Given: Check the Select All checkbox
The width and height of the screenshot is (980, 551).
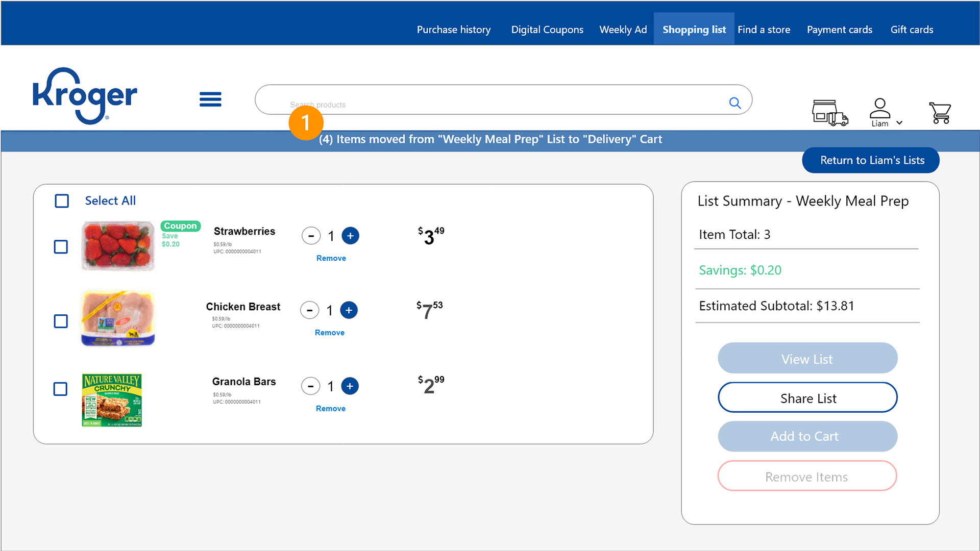Looking at the screenshot, I should (62, 201).
